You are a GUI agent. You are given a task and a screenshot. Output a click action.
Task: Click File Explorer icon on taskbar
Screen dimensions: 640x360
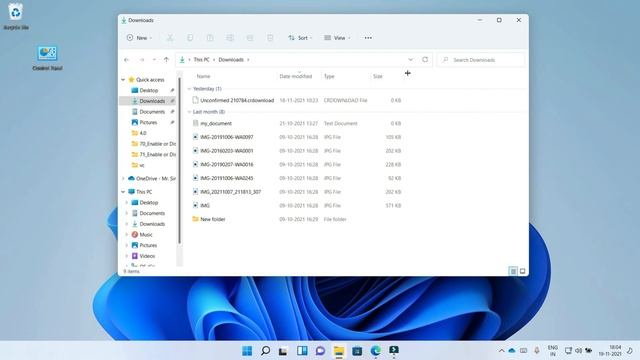(x=339, y=351)
